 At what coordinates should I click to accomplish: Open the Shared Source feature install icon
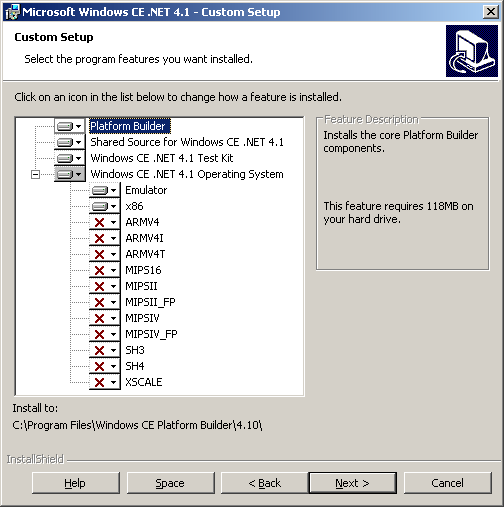tap(65, 142)
